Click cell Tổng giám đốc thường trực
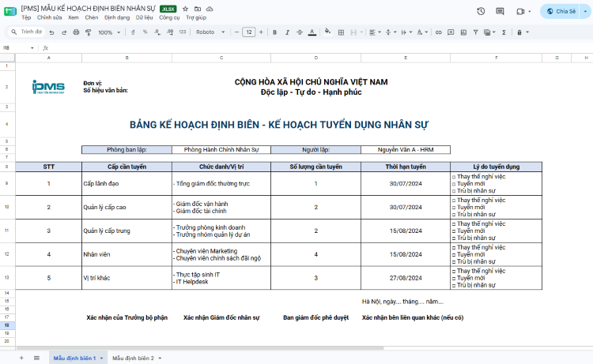593x364 pixels. point(221,183)
